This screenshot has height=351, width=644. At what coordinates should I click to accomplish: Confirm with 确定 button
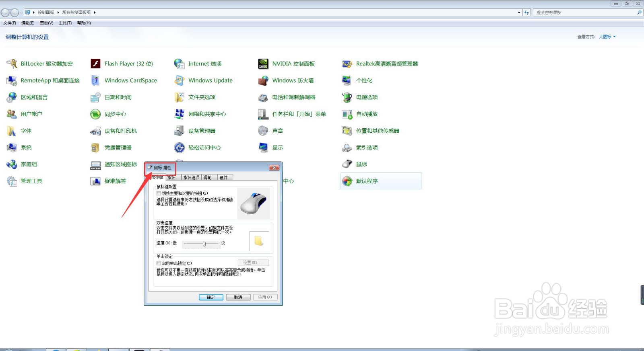211,297
